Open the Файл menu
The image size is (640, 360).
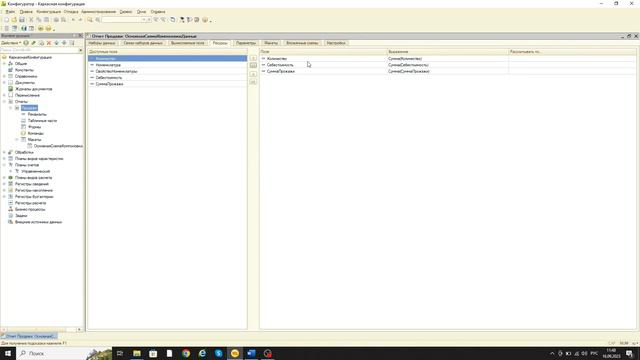pyautogui.click(x=10, y=12)
